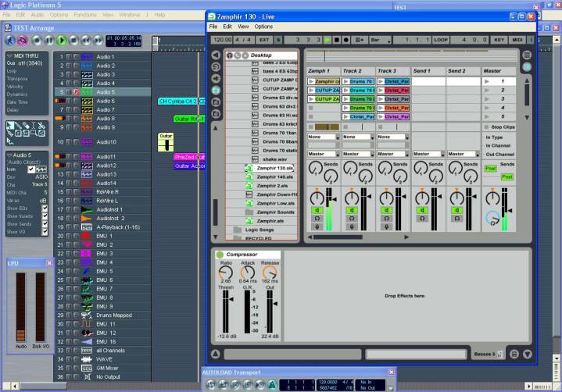Toggle the Compressor device on/off switch
This screenshot has width=562, height=392.
pyautogui.click(x=220, y=255)
